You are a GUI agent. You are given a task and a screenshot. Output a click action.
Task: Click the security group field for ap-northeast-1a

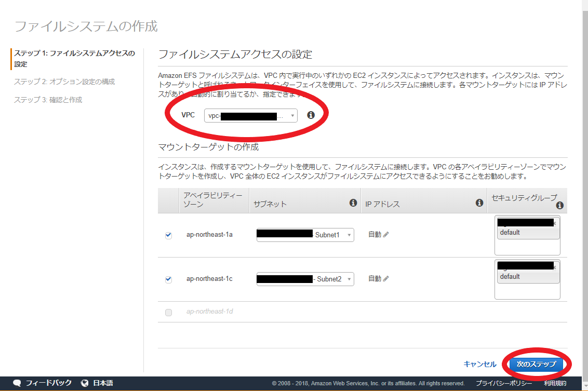pos(527,235)
